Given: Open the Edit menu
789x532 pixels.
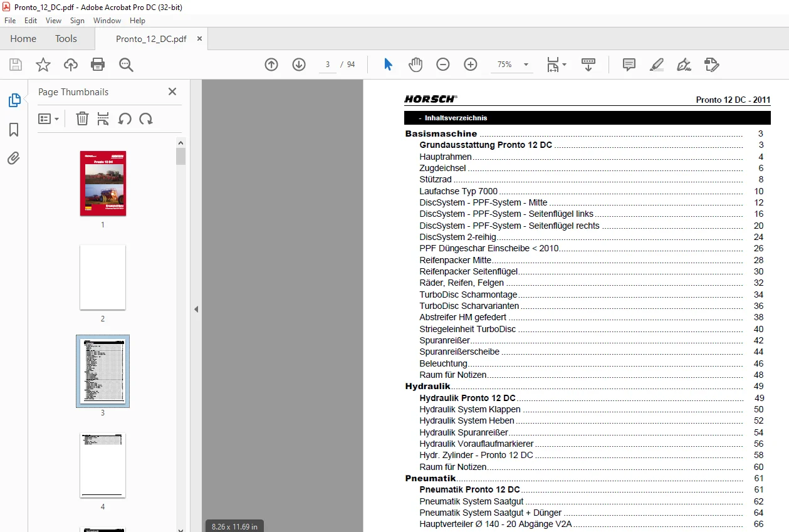Looking at the screenshot, I should point(31,21).
